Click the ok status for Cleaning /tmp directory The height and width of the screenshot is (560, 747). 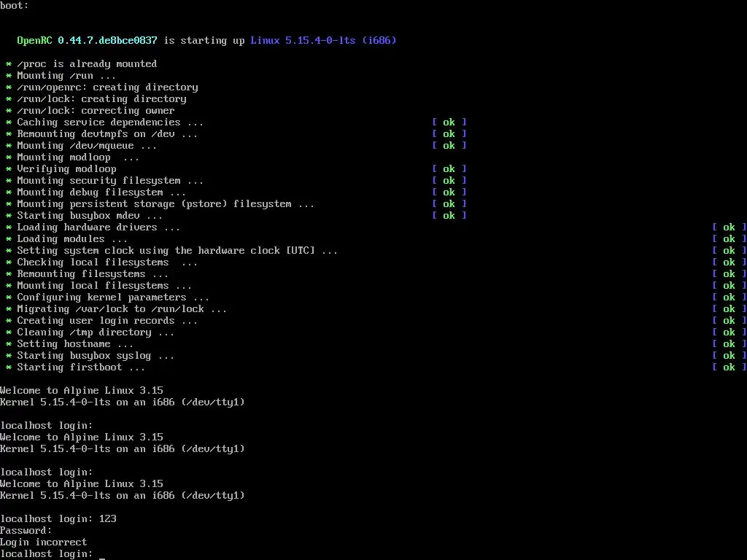(729, 332)
